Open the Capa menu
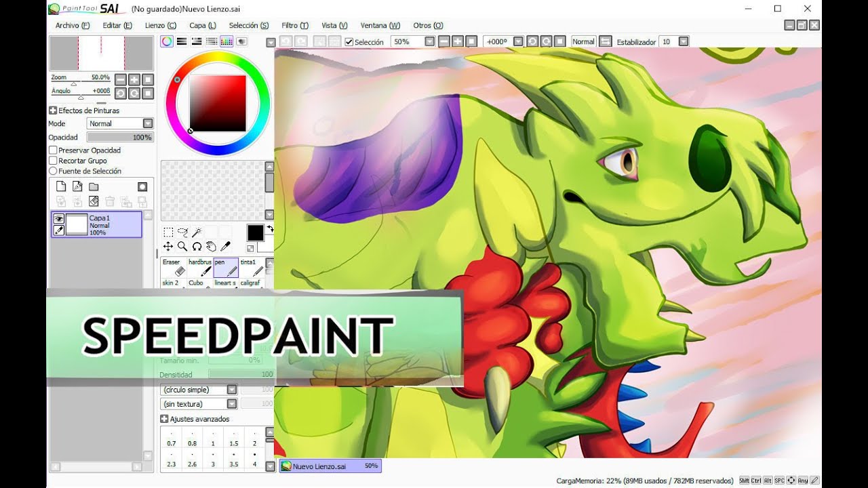The image size is (868, 488). [203, 25]
